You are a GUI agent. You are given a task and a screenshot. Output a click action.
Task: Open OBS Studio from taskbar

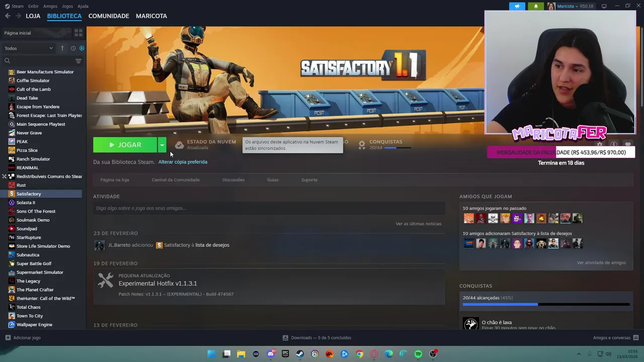coord(433,354)
